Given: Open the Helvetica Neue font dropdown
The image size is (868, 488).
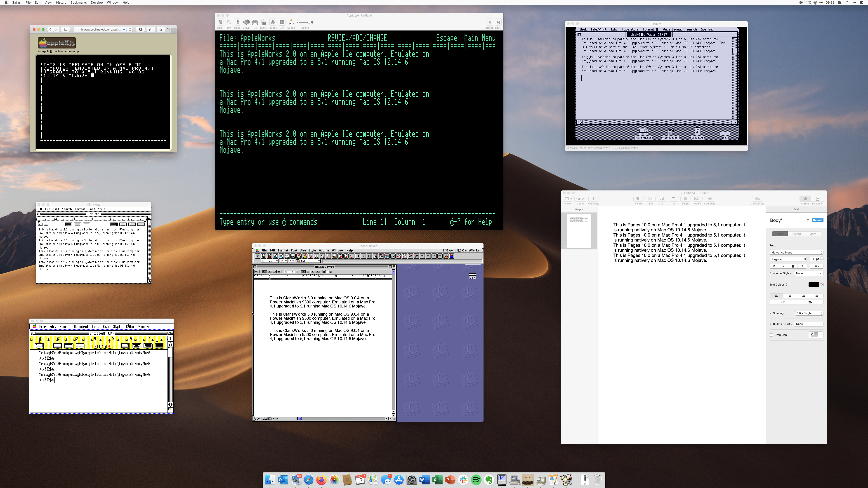Looking at the screenshot, I should (x=796, y=252).
